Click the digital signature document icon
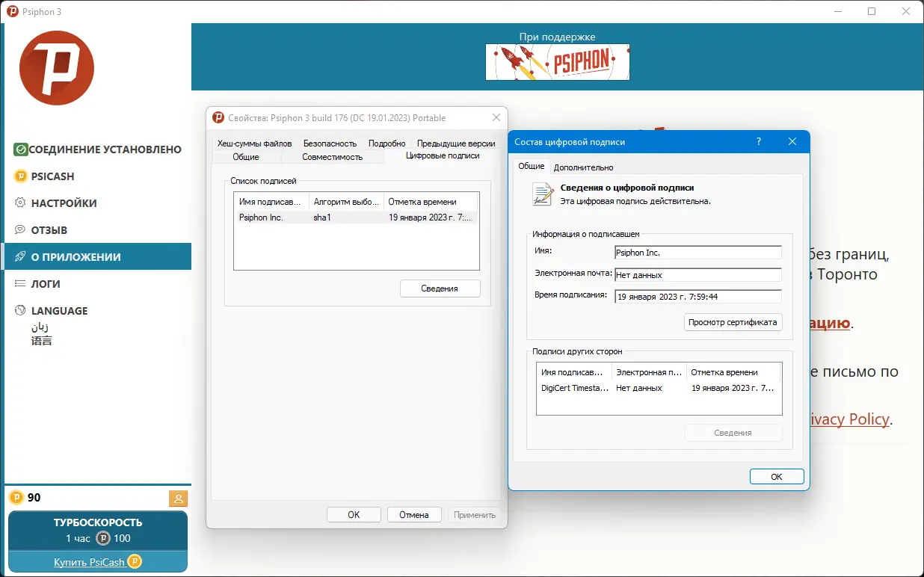The width and height of the screenshot is (924, 577). click(543, 194)
